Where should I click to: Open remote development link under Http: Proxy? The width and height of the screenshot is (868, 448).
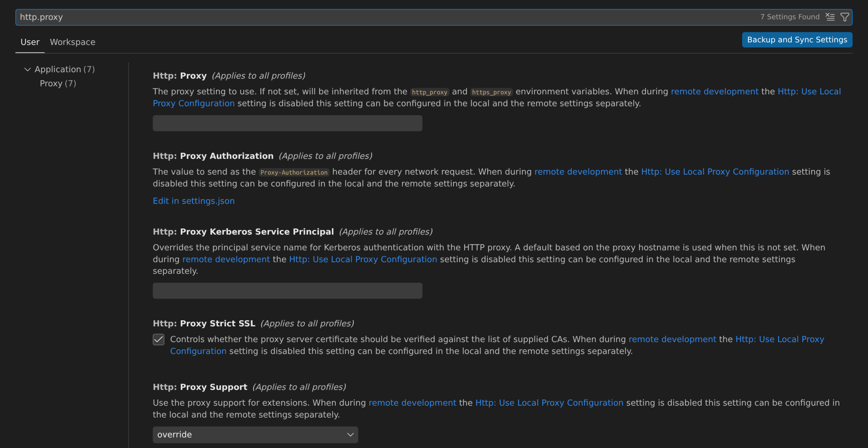714,91
